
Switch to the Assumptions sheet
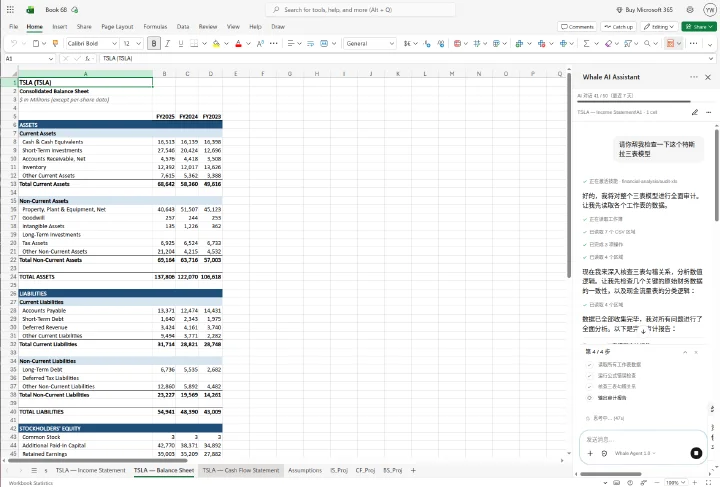305,470
